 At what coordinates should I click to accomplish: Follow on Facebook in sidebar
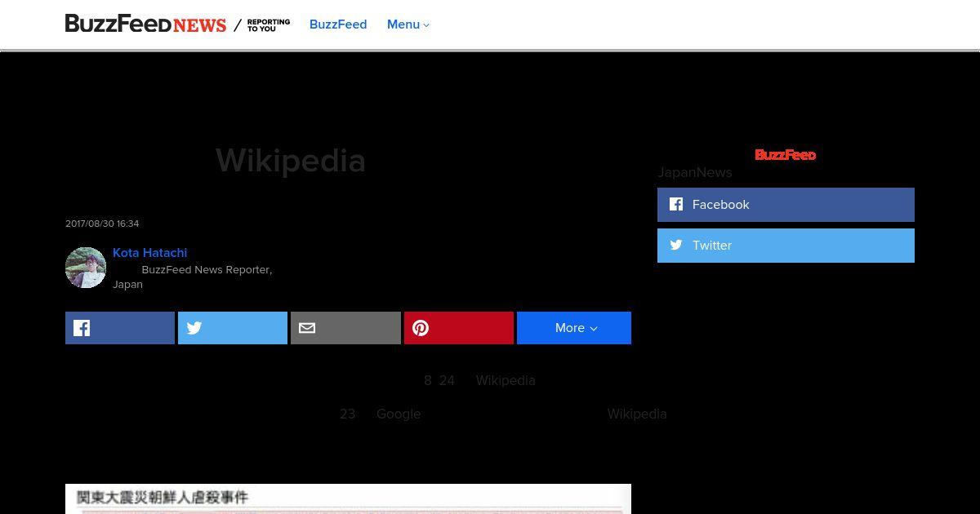(786, 205)
